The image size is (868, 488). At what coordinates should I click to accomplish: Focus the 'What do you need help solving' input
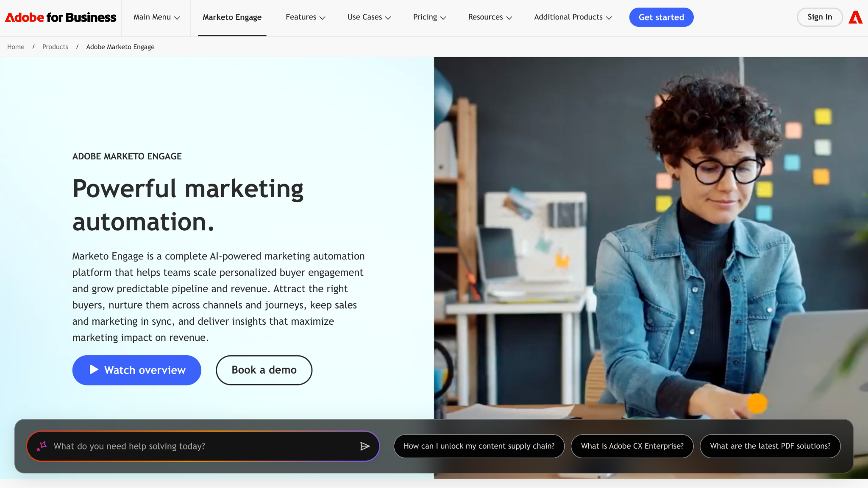pos(203,446)
